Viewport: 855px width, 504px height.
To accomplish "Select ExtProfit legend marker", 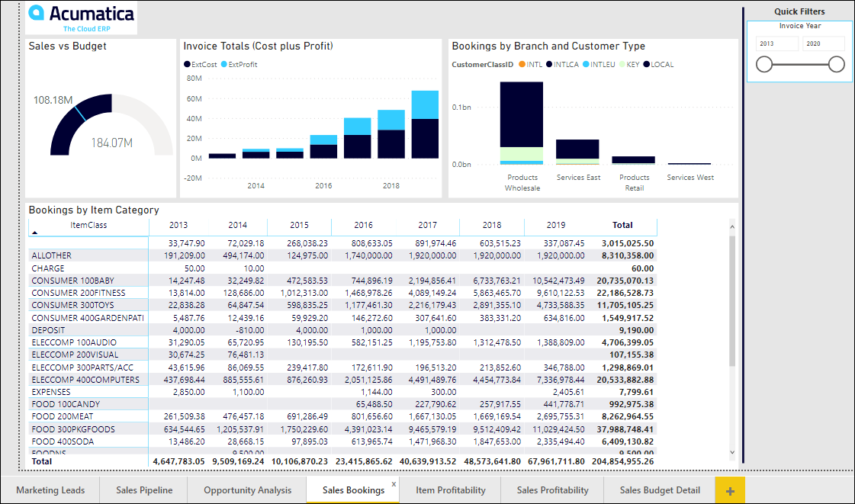I will click(224, 65).
